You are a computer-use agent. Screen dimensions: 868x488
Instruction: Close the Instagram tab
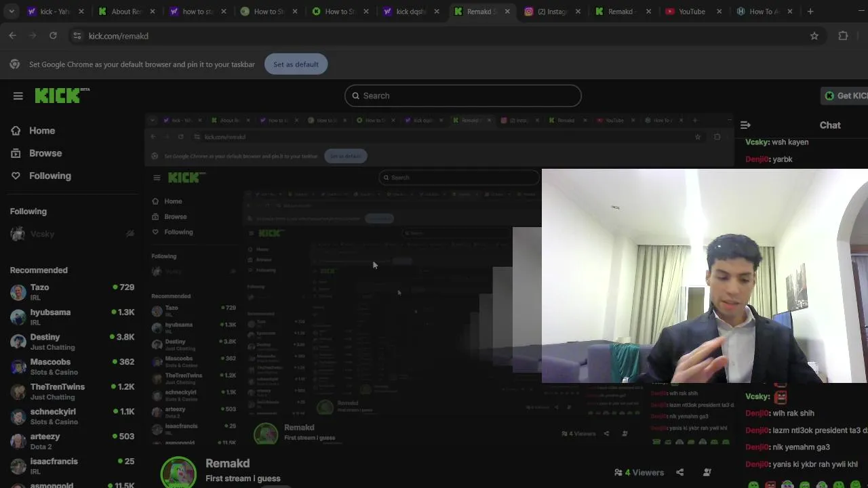(578, 12)
